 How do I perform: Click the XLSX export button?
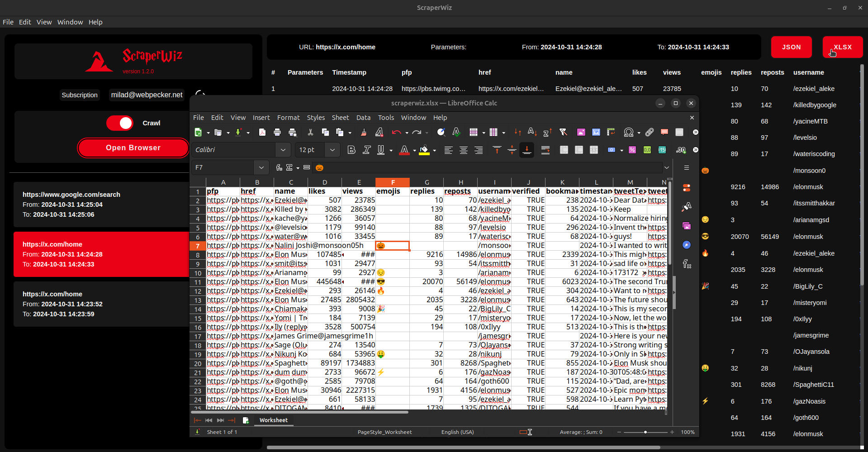click(843, 47)
